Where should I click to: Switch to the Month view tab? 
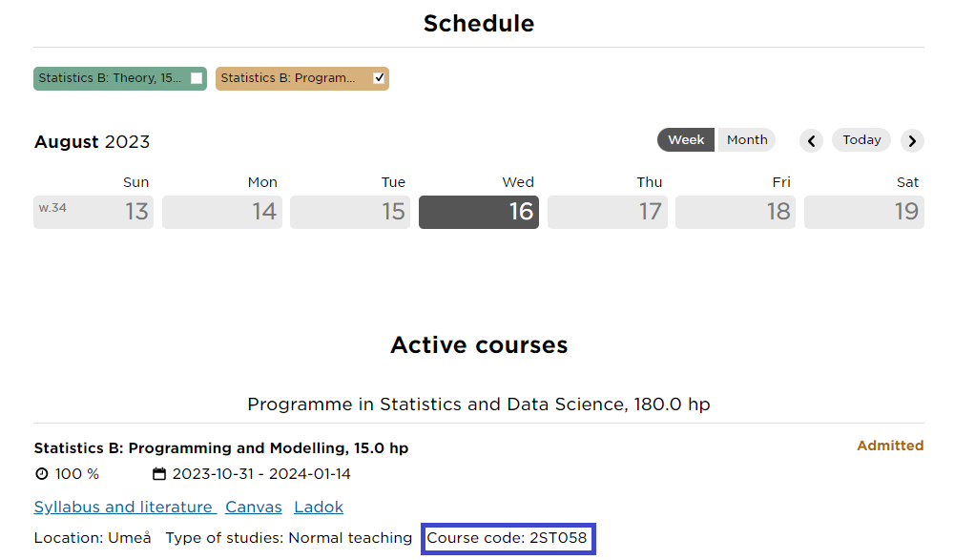point(747,140)
